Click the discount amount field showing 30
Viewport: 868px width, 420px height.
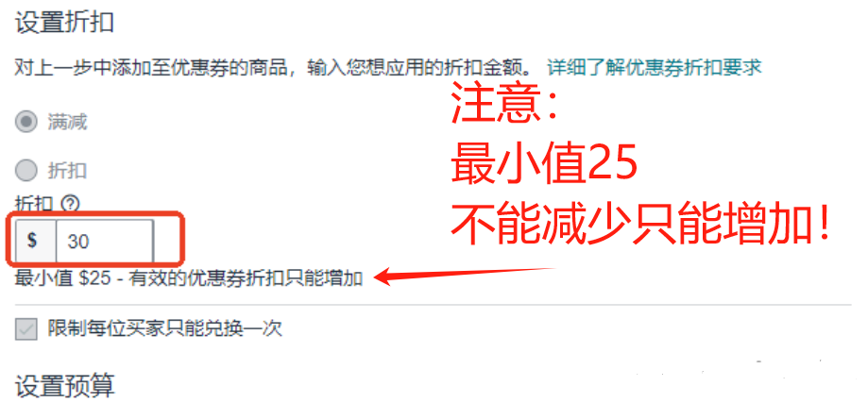(x=105, y=241)
